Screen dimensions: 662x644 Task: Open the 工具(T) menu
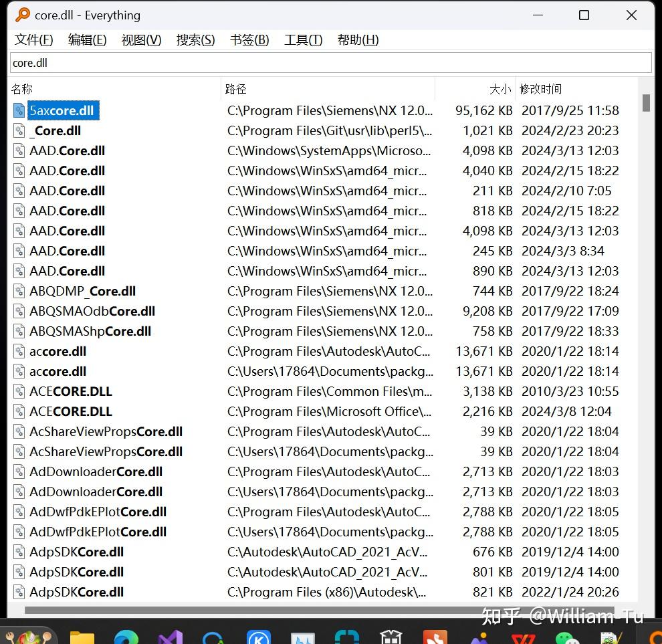pyautogui.click(x=303, y=40)
